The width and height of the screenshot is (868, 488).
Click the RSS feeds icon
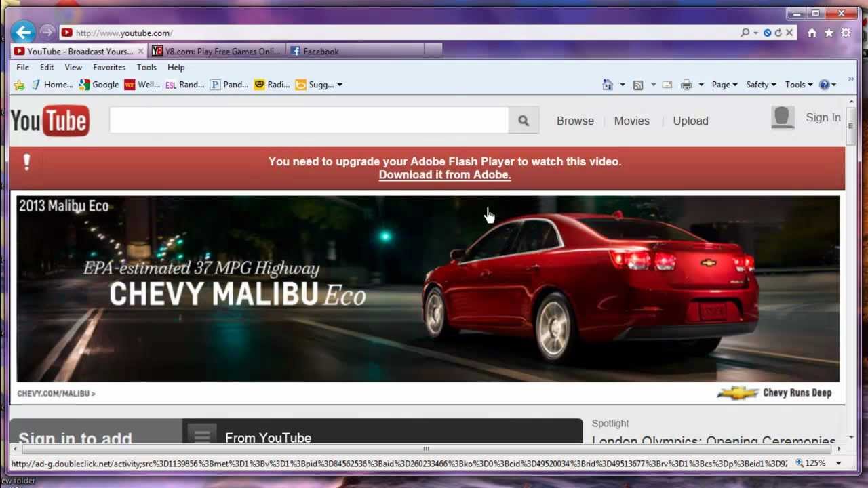click(x=638, y=85)
